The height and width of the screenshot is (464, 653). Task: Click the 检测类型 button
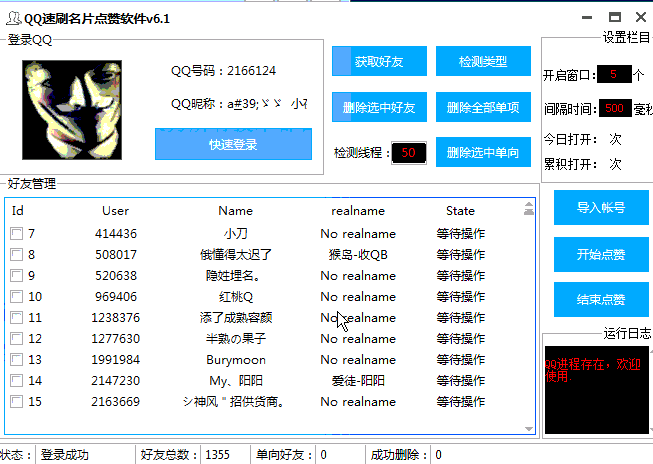tap(483, 61)
